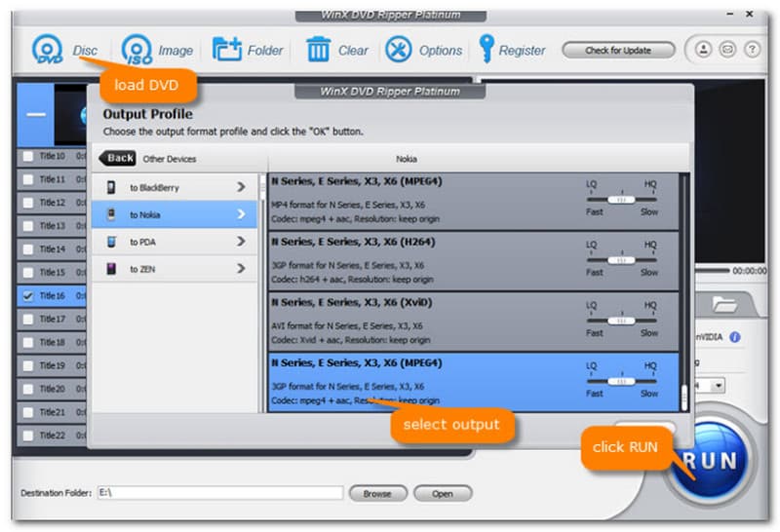780x532 pixels.
Task: Tick the Title13 checkbox
Action: [28, 226]
